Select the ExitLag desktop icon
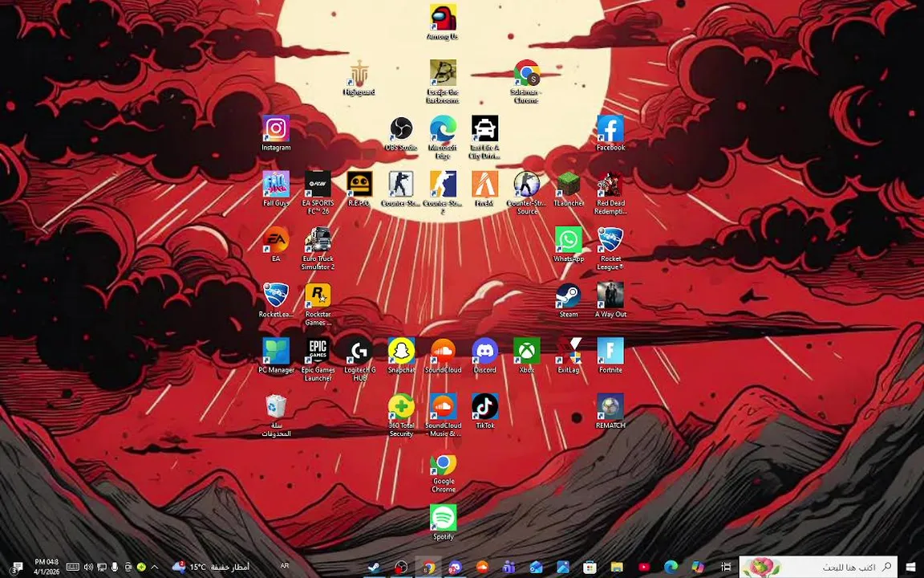924x578 pixels. (x=569, y=356)
